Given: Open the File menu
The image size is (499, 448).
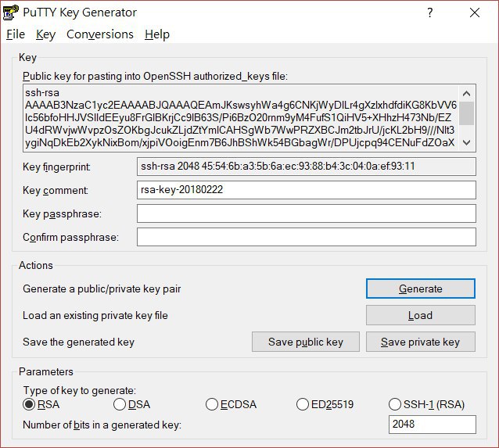Looking at the screenshot, I should [x=16, y=34].
